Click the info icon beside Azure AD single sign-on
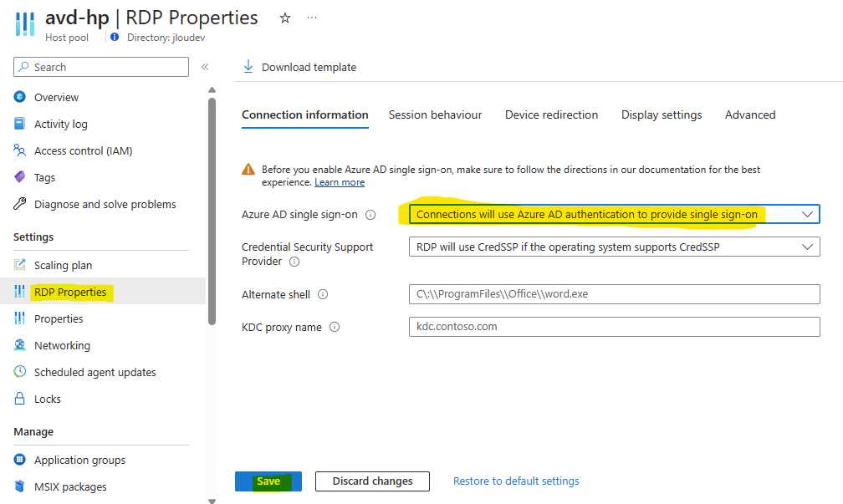843x504 pixels. pos(370,215)
